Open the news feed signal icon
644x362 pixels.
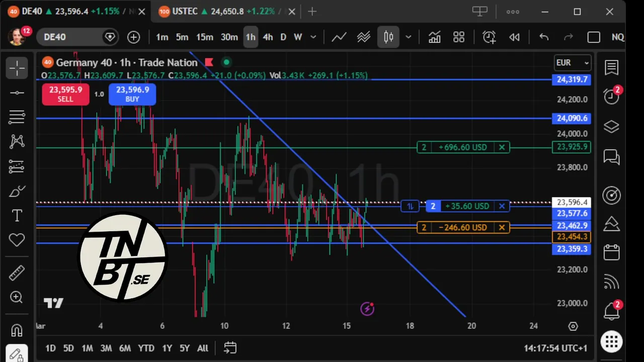611,282
